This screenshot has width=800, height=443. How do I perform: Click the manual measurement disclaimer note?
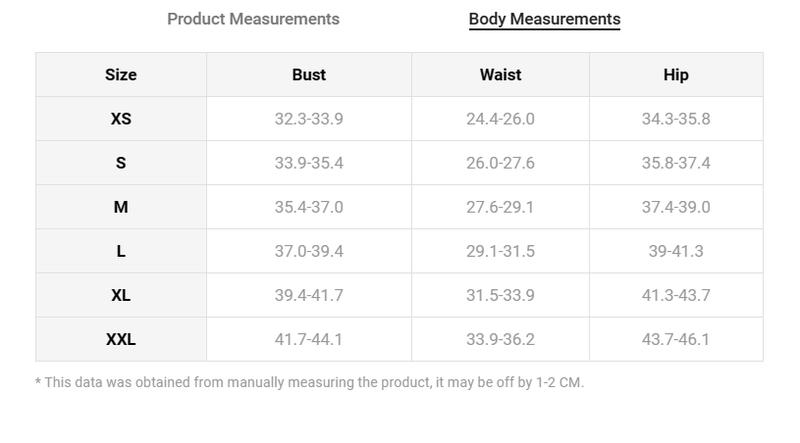[309, 382]
